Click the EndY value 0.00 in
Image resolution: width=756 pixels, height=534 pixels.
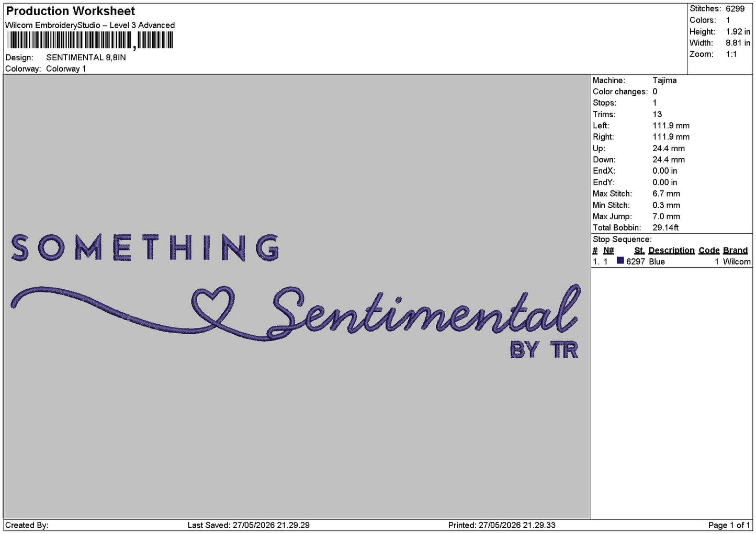pyautogui.click(x=665, y=183)
